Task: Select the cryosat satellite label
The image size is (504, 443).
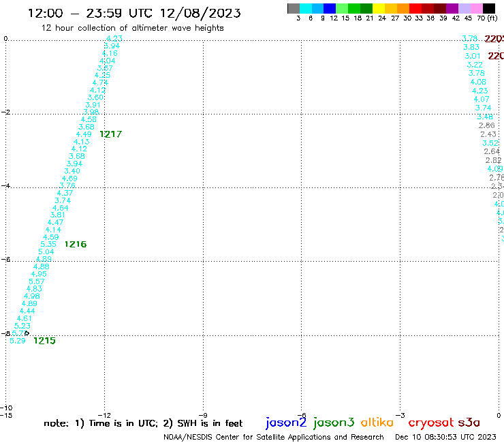Action: pyautogui.click(x=431, y=423)
